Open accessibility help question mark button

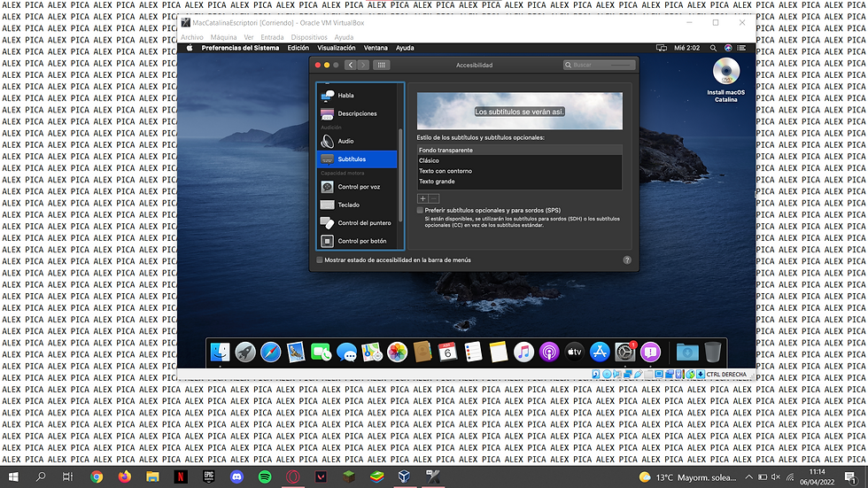click(x=627, y=260)
